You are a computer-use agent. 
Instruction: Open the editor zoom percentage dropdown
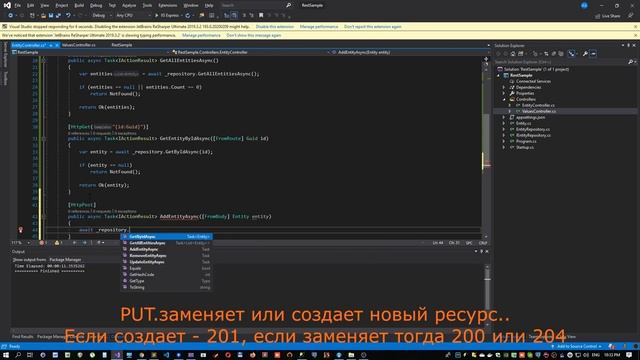coord(21,243)
